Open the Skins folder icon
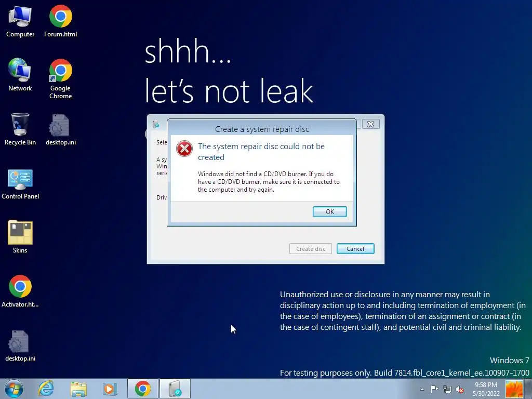Viewport: 532px width, 399px height. pyautogui.click(x=20, y=237)
